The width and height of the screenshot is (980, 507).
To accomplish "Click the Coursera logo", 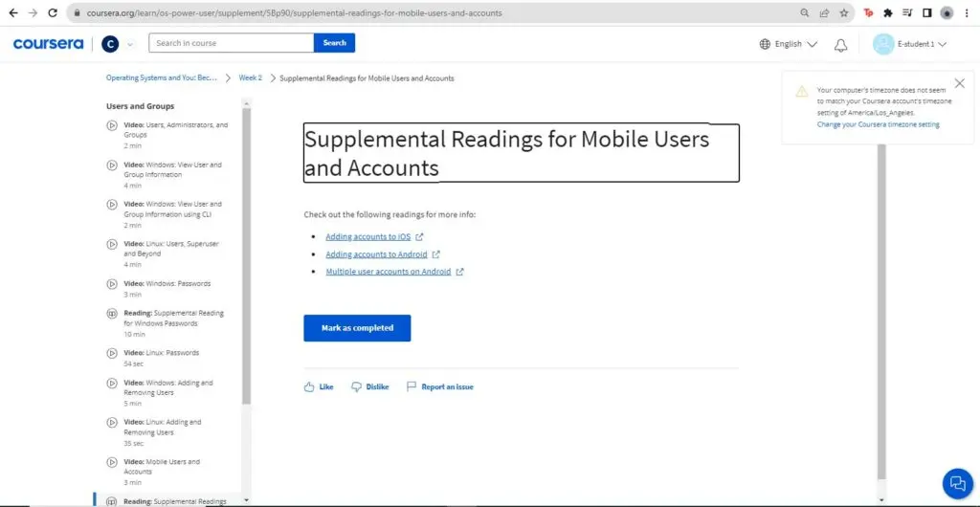I will (x=48, y=44).
